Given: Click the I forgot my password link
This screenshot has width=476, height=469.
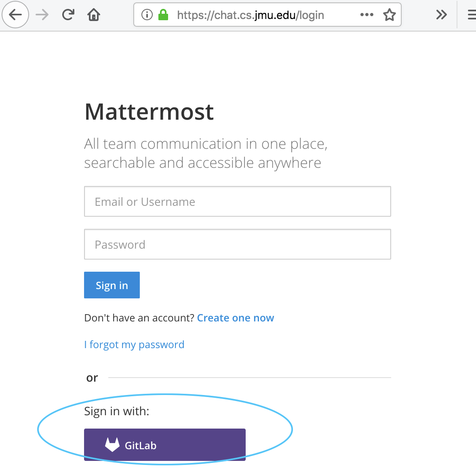Looking at the screenshot, I should pos(134,344).
